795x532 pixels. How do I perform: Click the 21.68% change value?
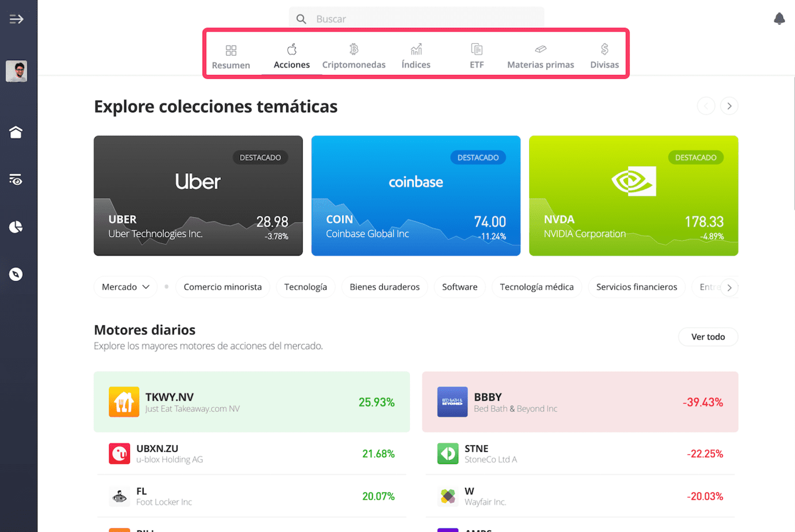[378, 454]
